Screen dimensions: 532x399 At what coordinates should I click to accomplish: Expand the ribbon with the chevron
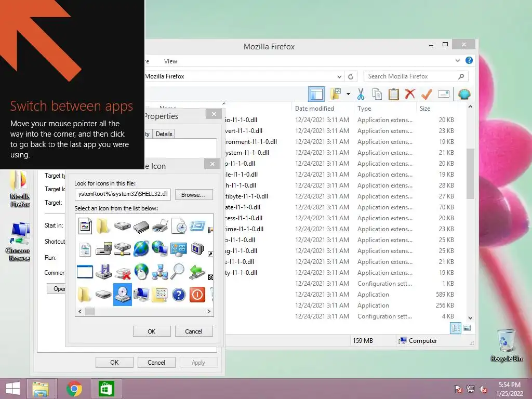[457, 61]
